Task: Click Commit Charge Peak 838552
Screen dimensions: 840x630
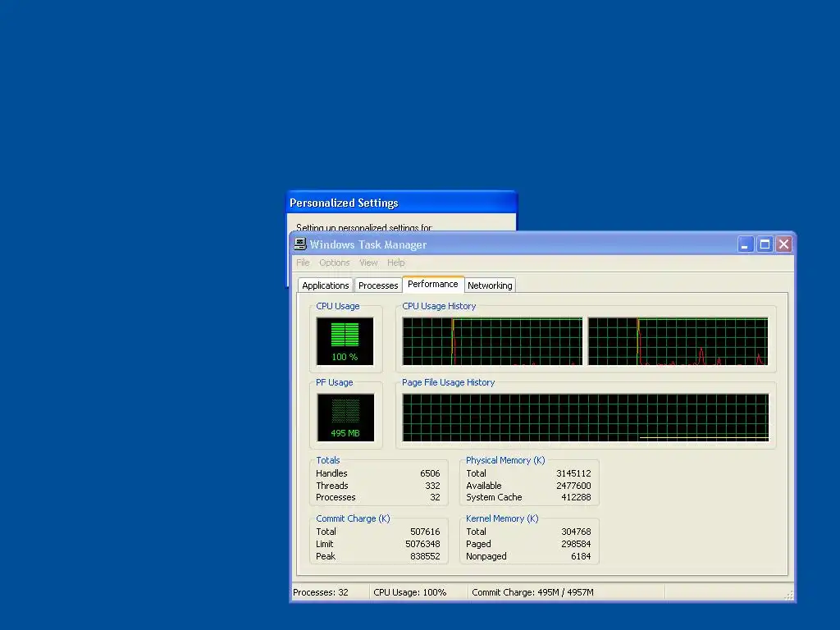Action: (x=425, y=557)
